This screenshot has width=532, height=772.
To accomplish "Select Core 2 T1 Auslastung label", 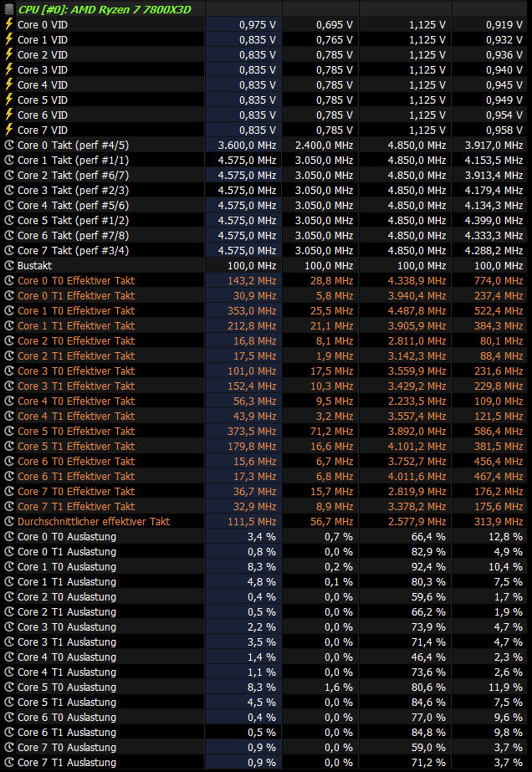I will tap(67, 612).
